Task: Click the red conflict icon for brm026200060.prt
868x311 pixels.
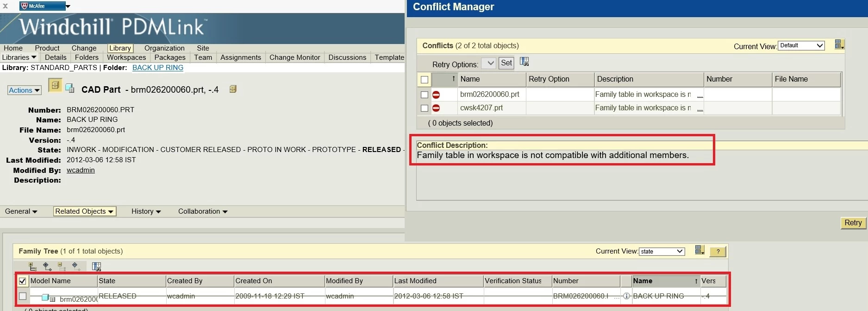Action: [x=436, y=95]
